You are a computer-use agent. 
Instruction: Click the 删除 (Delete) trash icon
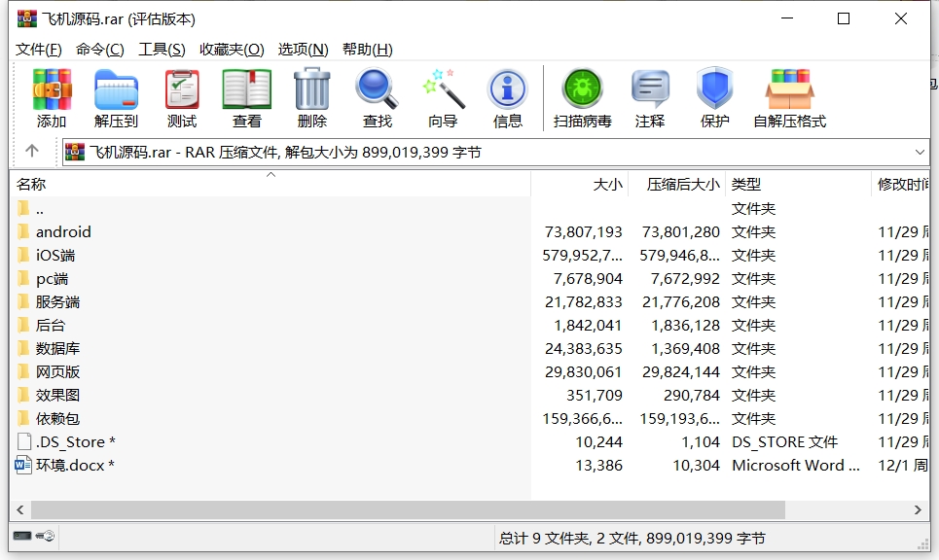click(x=311, y=98)
